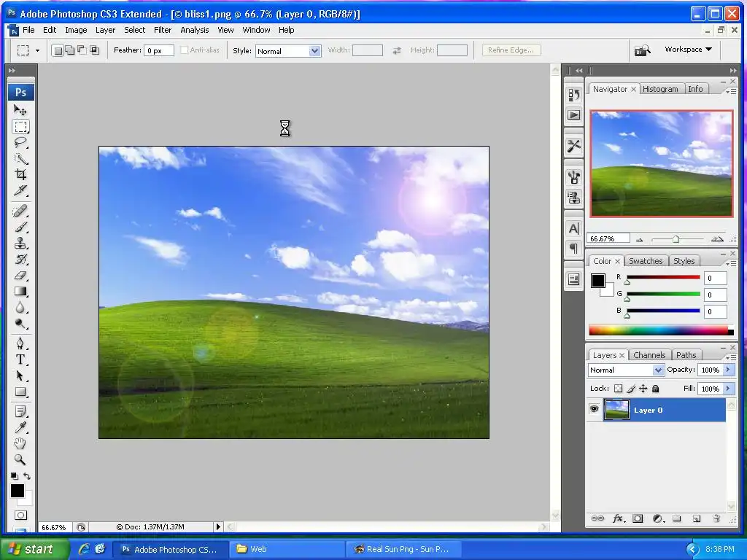The width and height of the screenshot is (747, 560).
Task: Choose Add to selection mode
Action: (70, 50)
